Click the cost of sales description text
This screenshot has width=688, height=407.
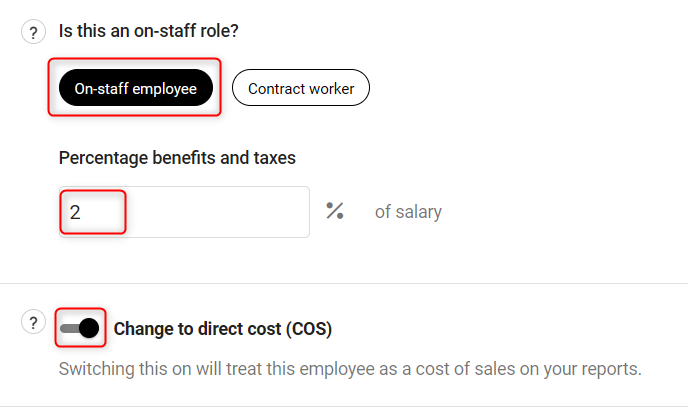(x=350, y=369)
